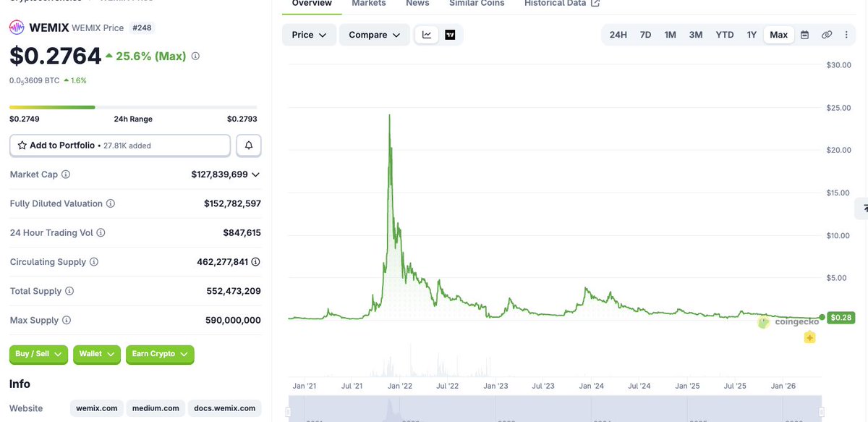Image resolution: width=868 pixels, height=422 pixels.
Task: Select 3M time range
Action: [x=696, y=35]
